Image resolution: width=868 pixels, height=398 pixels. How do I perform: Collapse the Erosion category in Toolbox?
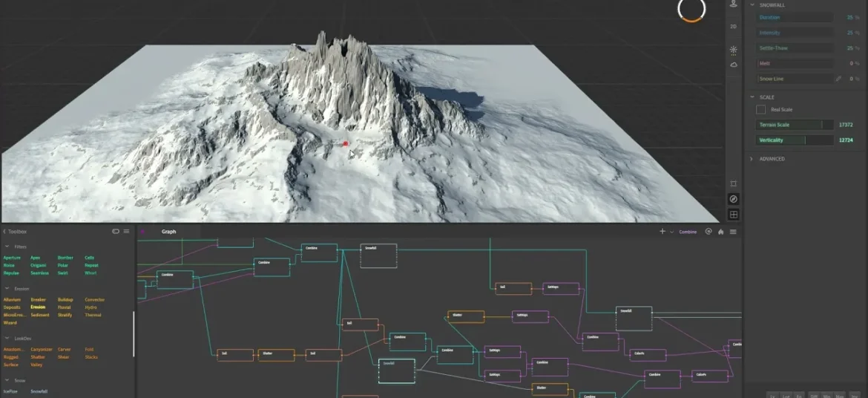tap(7, 289)
